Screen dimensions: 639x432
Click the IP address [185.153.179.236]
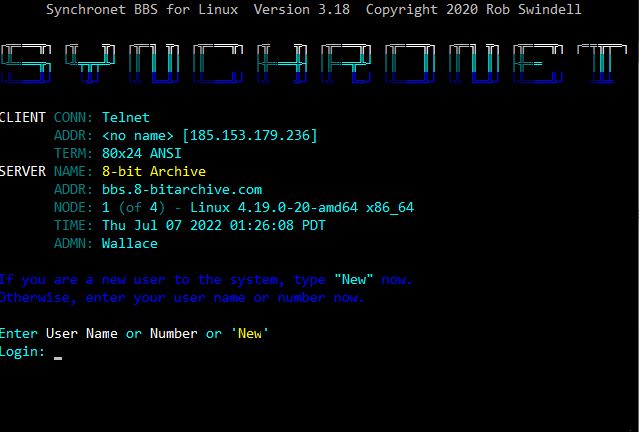(249, 135)
